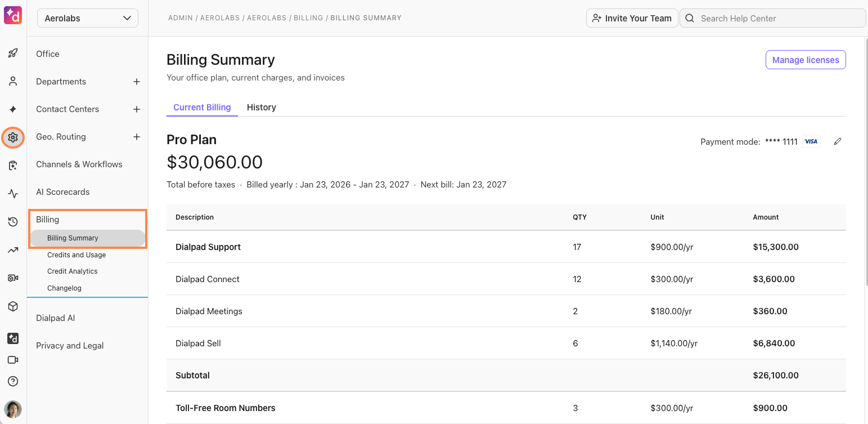Screen dimensions: 868x424
Task: Open Geo. Routing in the admin menu
Action: (x=61, y=137)
